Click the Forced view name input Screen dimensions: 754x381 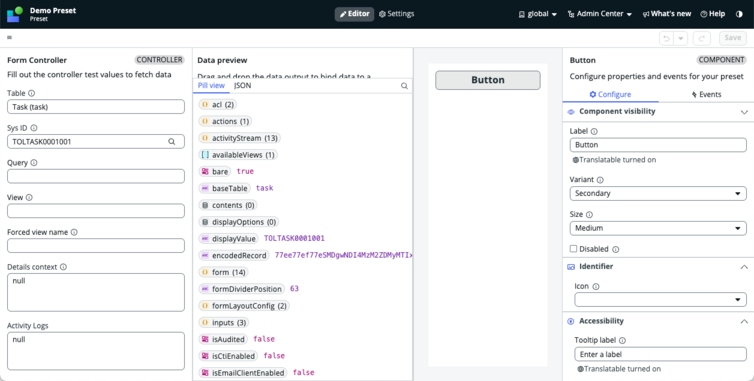96,245
